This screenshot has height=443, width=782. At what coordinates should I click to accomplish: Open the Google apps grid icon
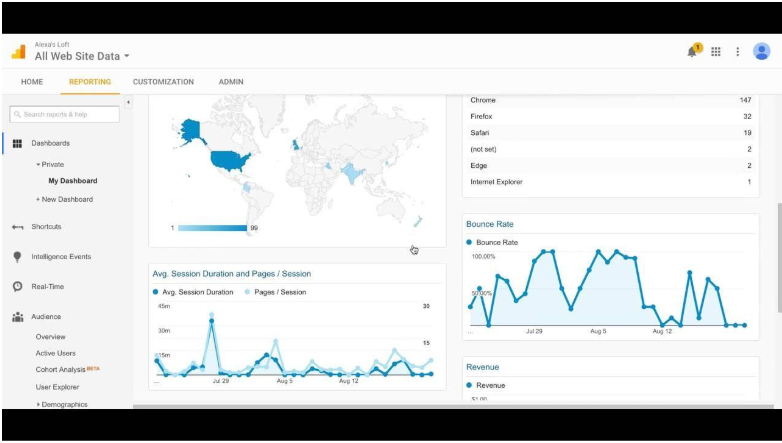pyautogui.click(x=716, y=51)
